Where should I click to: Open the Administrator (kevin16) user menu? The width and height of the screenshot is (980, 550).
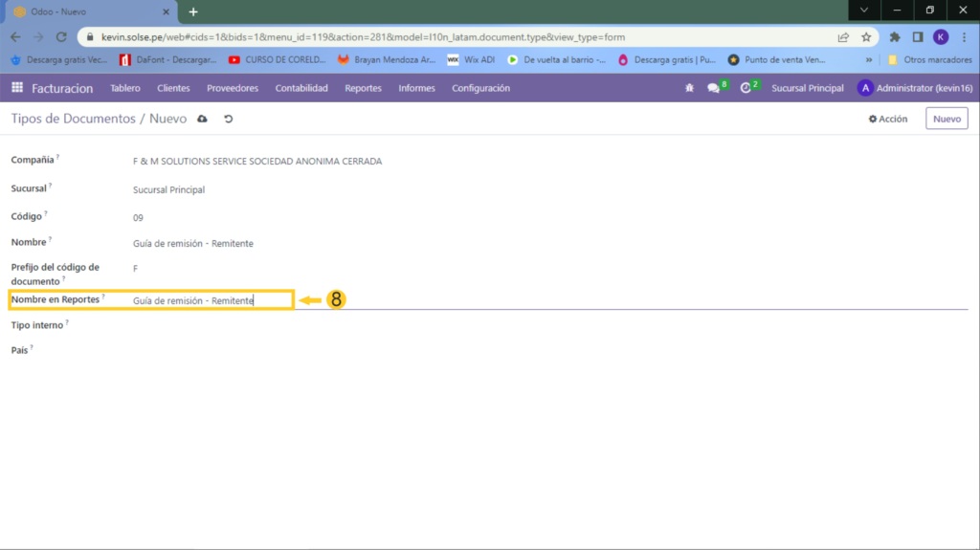[x=914, y=88]
